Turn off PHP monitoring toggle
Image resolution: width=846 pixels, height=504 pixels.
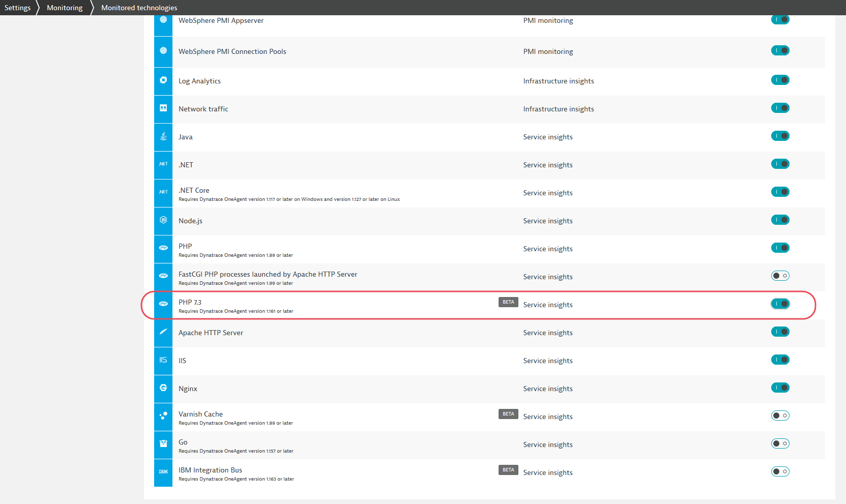(780, 248)
